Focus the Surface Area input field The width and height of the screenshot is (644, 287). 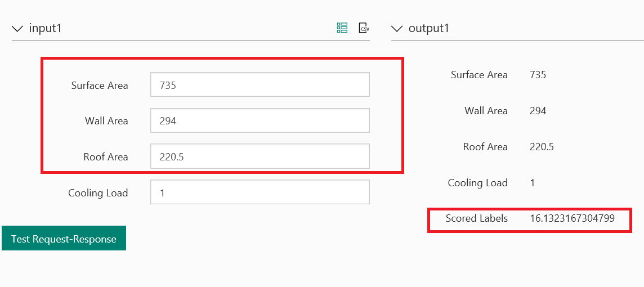[x=260, y=85]
